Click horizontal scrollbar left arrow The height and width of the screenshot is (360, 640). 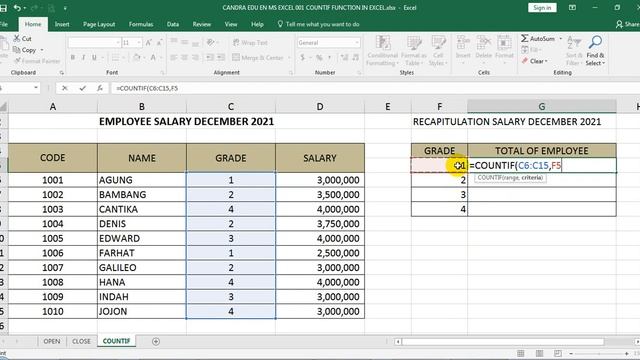tap(398, 342)
